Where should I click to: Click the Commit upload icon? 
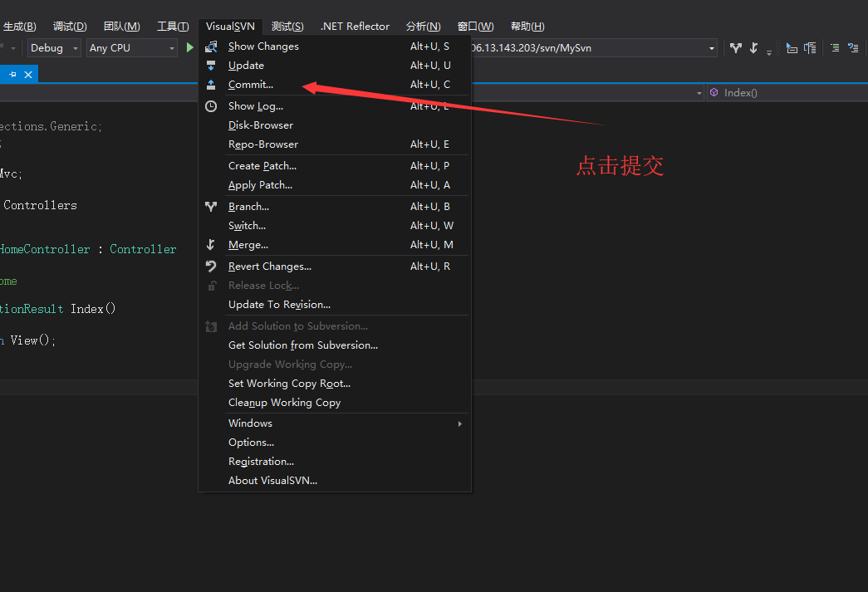tap(211, 85)
